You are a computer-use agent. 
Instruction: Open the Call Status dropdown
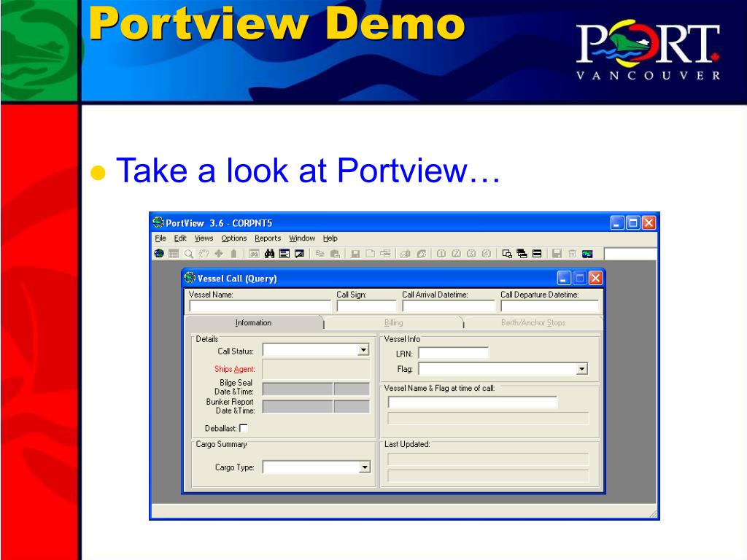click(x=363, y=351)
